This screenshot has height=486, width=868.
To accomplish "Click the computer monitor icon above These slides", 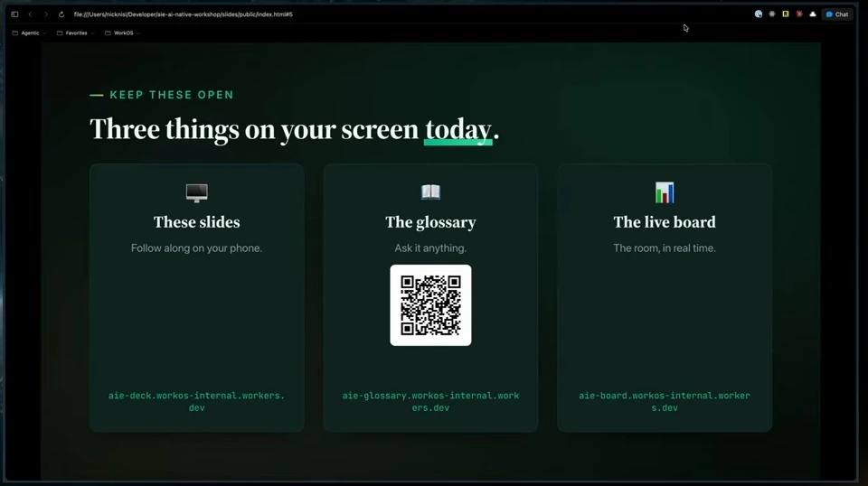I will pos(196,193).
